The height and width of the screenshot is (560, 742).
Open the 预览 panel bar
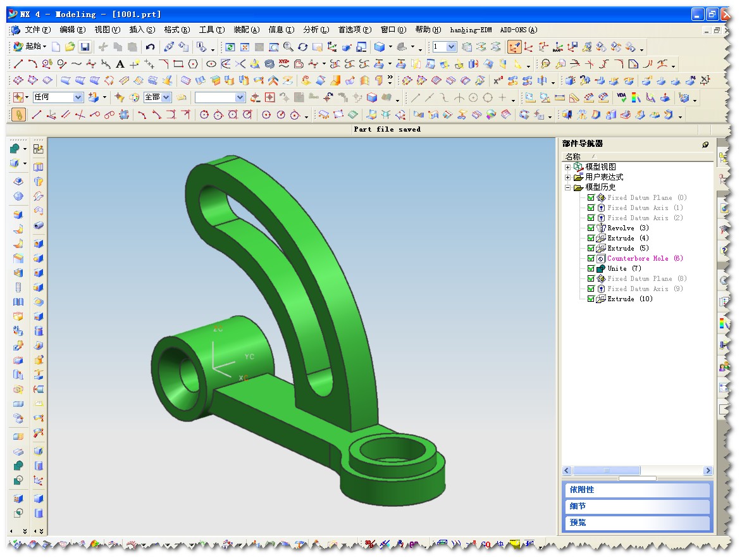[638, 523]
